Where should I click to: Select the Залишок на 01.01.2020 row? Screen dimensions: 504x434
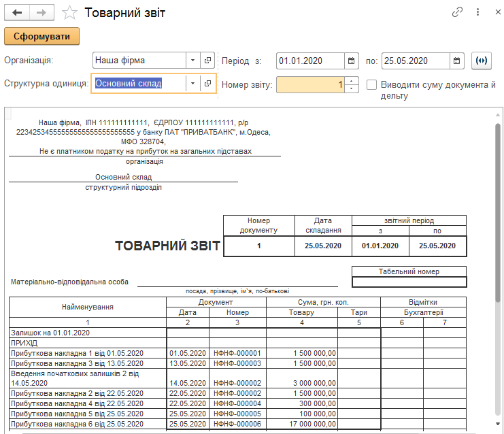[x=88, y=333]
